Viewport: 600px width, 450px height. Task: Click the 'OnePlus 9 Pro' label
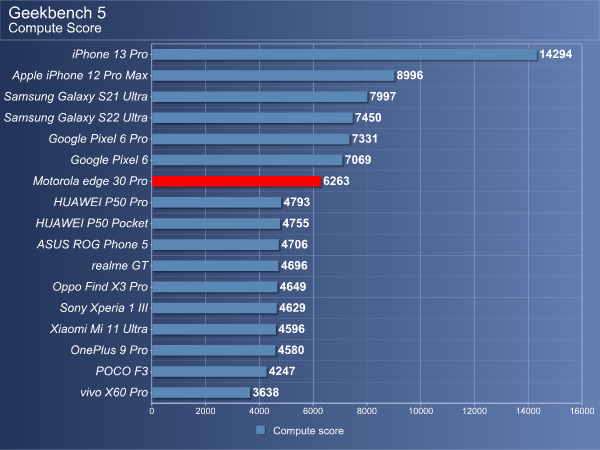109,350
